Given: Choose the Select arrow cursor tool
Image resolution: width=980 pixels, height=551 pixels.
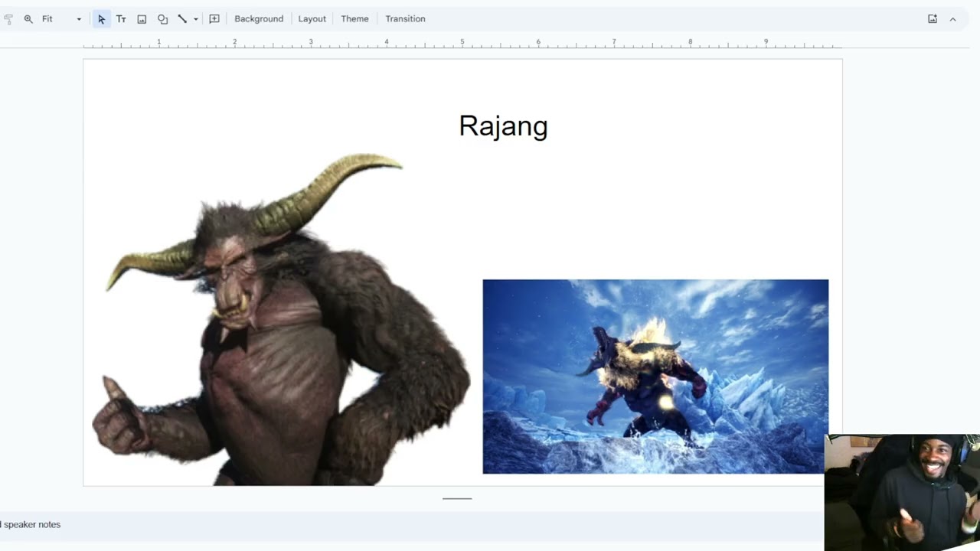Looking at the screenshot, I should tap(101, 19).
